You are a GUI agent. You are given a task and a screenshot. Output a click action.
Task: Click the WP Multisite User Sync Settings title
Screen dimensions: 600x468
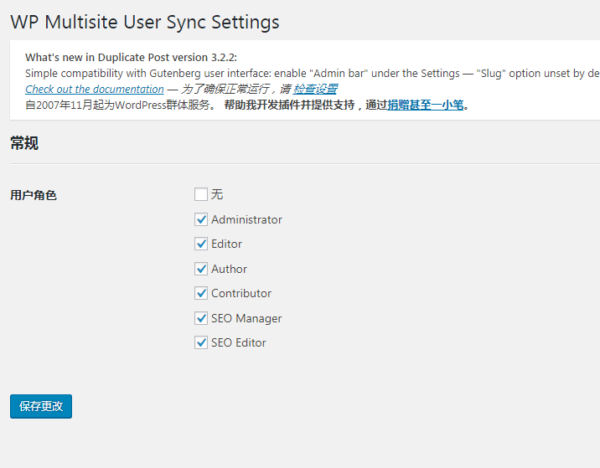(x=145, y=22)
